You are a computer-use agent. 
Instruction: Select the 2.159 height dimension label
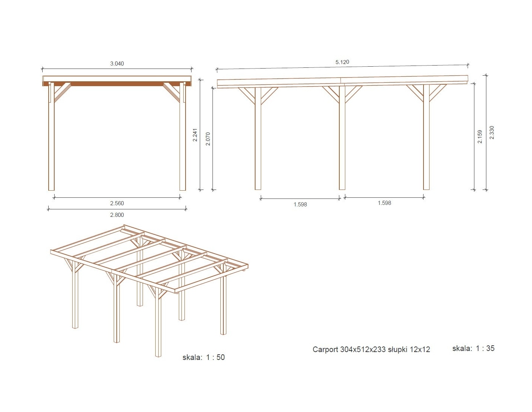[480, 137]
